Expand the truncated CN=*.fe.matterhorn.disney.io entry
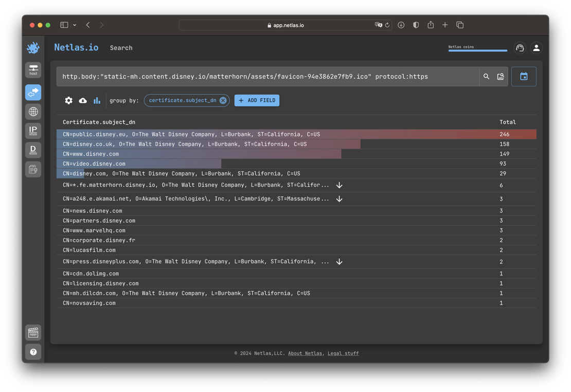Viewport: 571px width, 392px height. 339,185
